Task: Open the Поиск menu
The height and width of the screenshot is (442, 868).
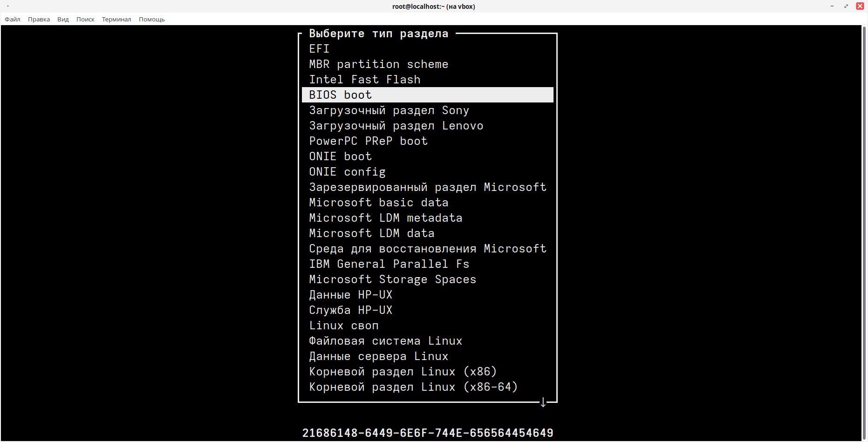Action: point(85,19)
